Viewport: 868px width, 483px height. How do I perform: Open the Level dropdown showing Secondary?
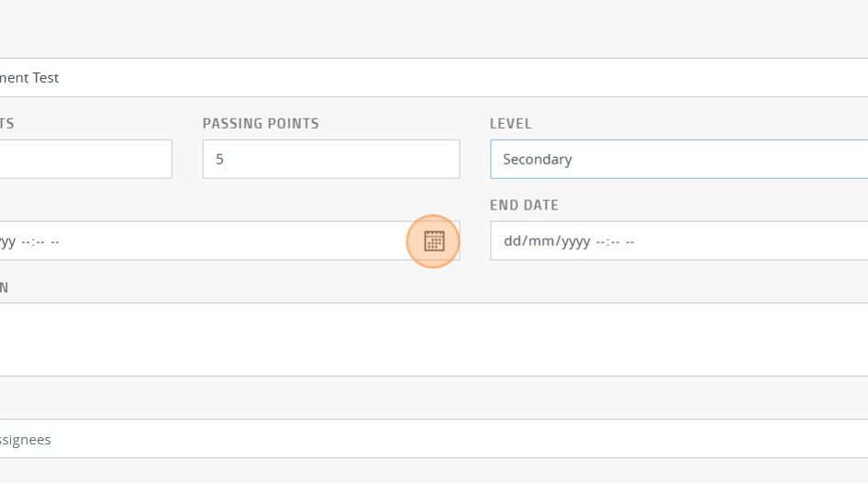[678, 159]
